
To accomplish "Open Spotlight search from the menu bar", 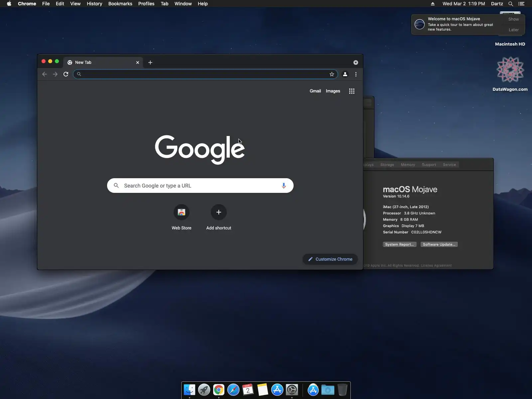I will pyautogui.click(x=511, y=4).
